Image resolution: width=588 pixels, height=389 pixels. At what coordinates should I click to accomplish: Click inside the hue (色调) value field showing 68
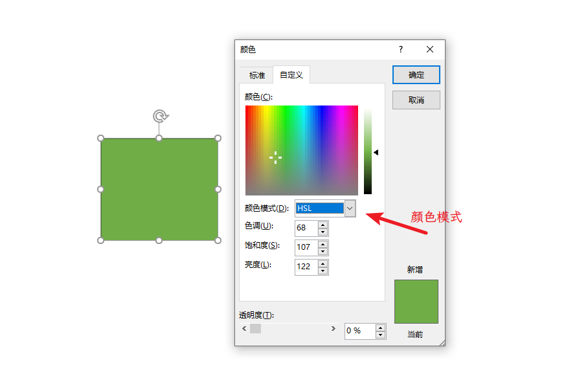click(x=306, y=228)
